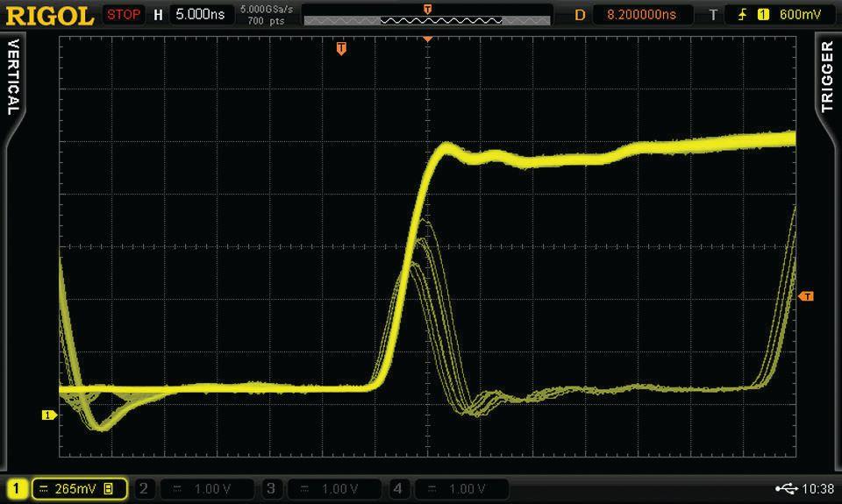
Task: Click the trigger source channel 1 badge
Action: [x=763, y=15]
